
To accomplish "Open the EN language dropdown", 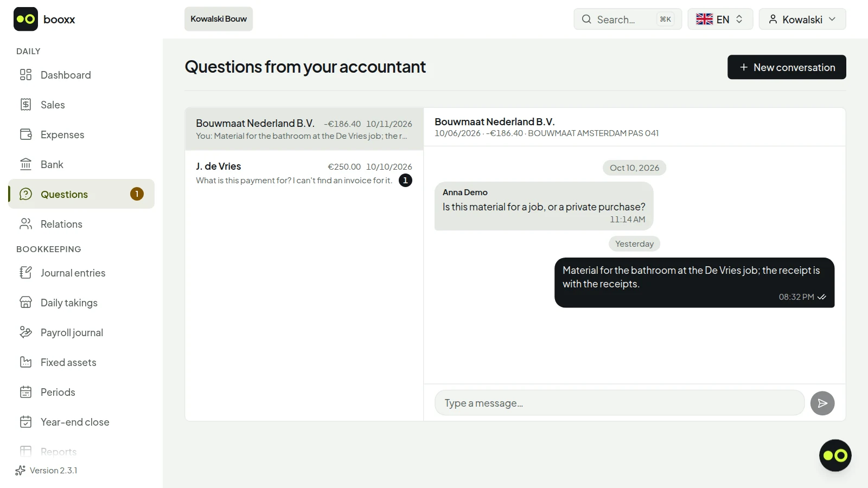I will 720,19.
